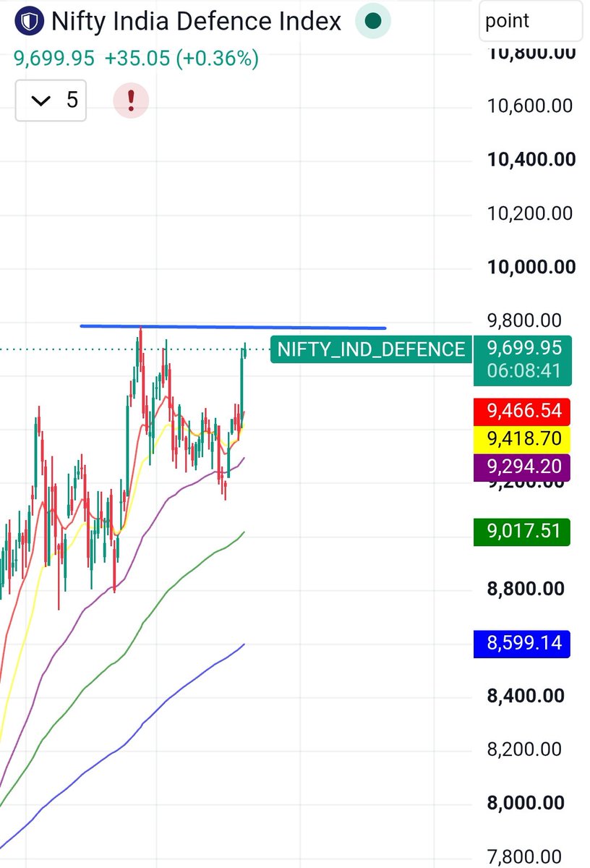Click the 8,200.00 price axis label

pyautogui.click(x=525, y=749)
